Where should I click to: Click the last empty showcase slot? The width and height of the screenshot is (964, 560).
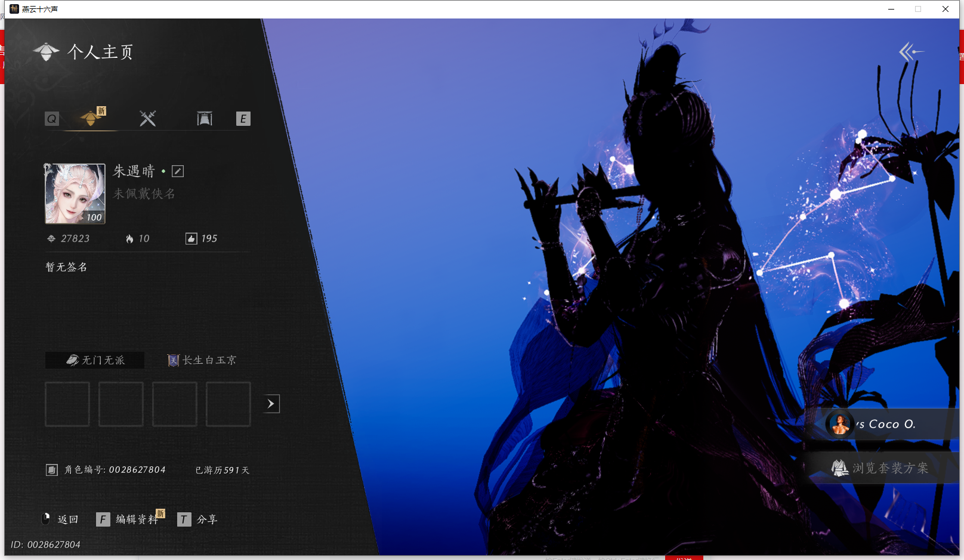tap(228, 404)
